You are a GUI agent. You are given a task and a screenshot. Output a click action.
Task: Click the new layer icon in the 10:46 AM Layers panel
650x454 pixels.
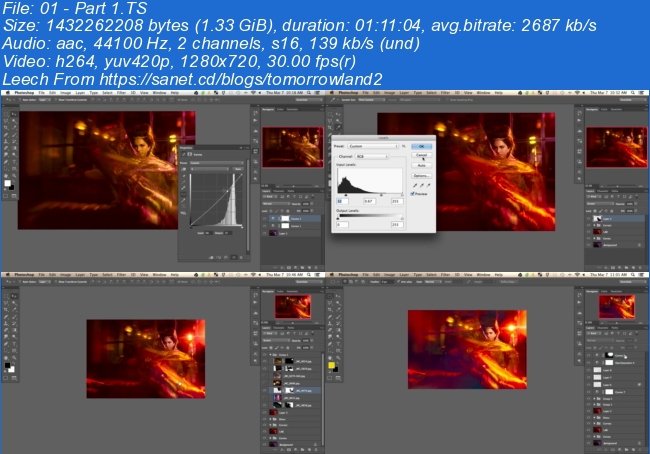coord(309,450)
